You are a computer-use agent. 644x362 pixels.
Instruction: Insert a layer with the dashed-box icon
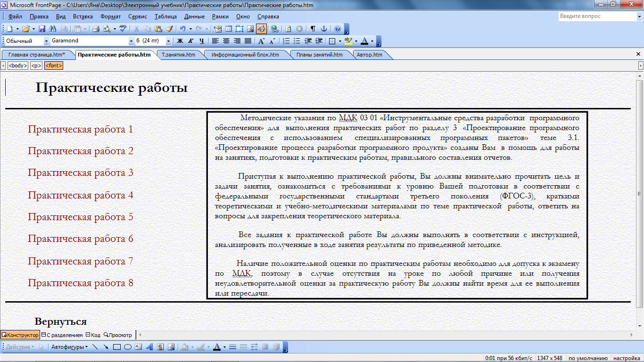coord(239,29)
